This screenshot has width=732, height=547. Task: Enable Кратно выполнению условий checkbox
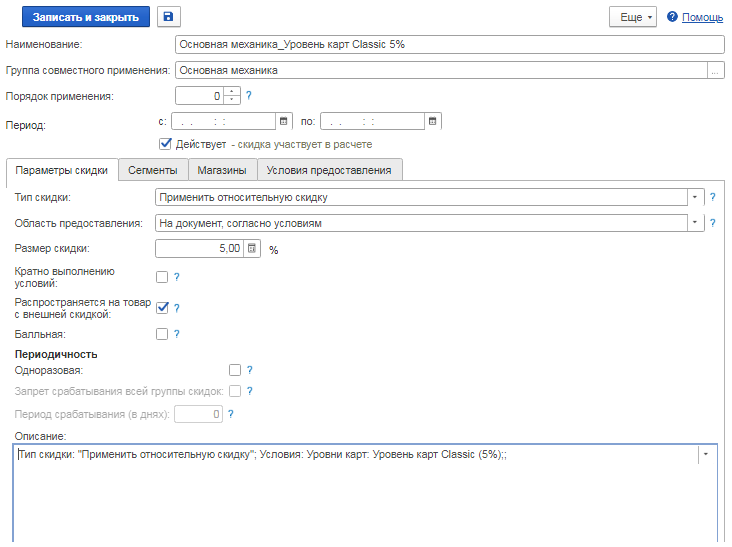162,277
